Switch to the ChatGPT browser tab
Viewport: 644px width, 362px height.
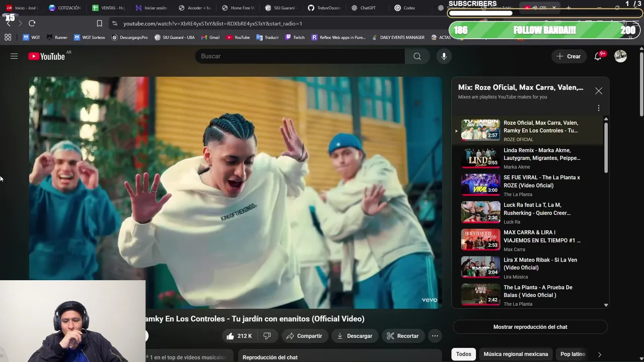pos(364,8)
